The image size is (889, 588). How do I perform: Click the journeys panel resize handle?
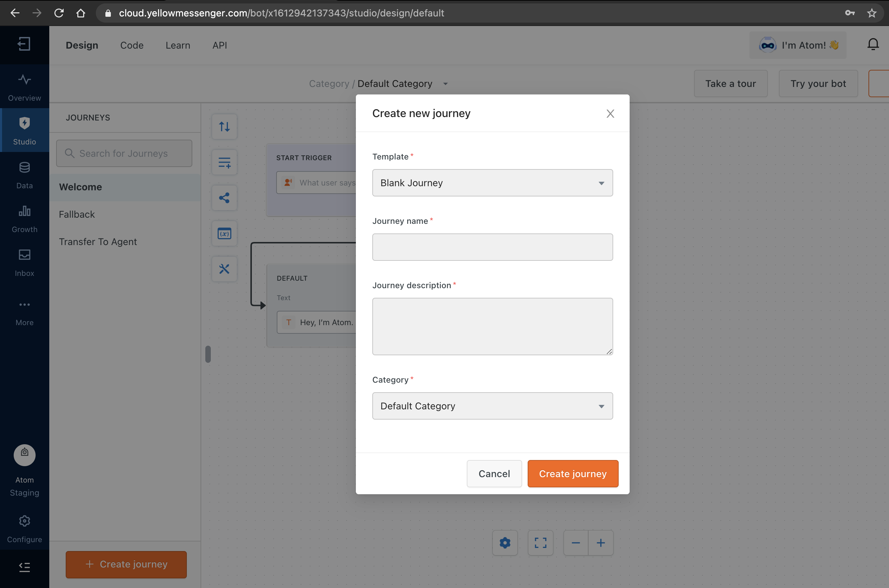point(208,354)
